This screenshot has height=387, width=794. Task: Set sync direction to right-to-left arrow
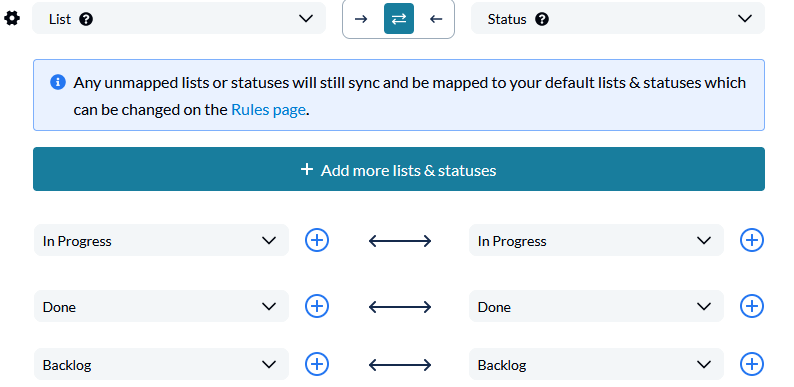tap(435, 19)
